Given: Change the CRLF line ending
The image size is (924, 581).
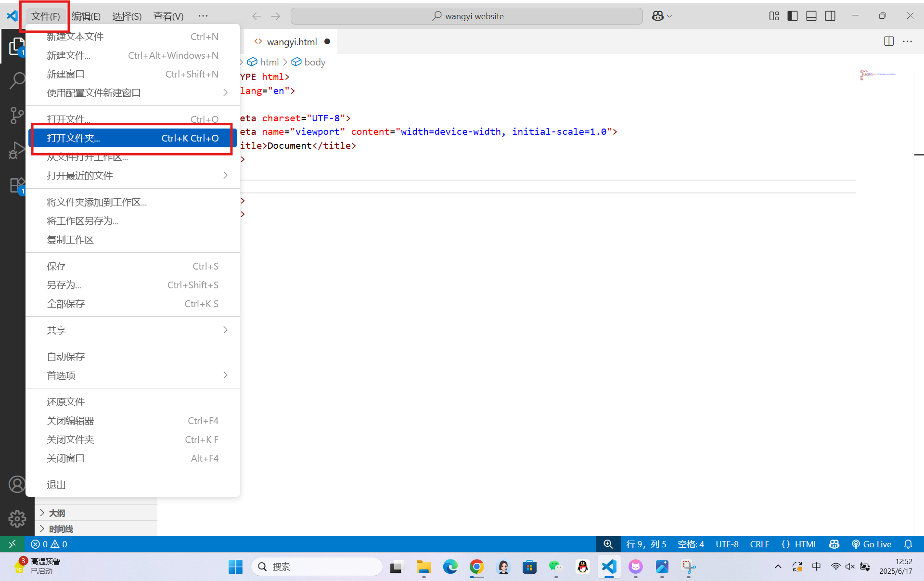Looking at the screenshot, I should tap(759, 544).
